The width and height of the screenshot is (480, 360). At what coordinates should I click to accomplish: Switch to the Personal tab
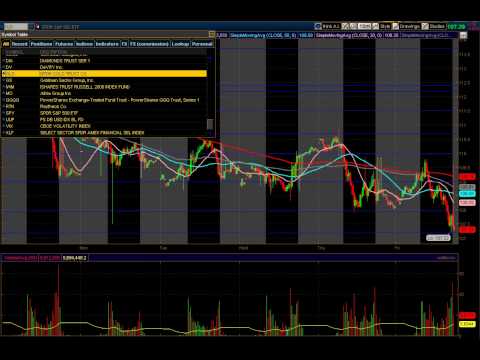coord(202,44)
